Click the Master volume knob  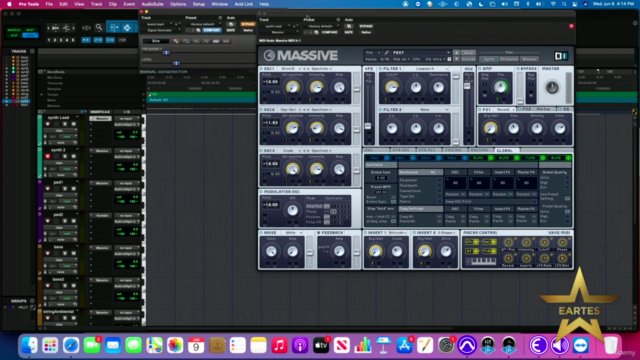pos(552,87)
